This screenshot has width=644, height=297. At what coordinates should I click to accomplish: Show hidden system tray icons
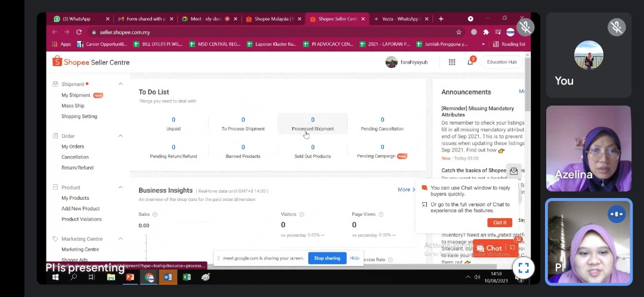[468, 277]
